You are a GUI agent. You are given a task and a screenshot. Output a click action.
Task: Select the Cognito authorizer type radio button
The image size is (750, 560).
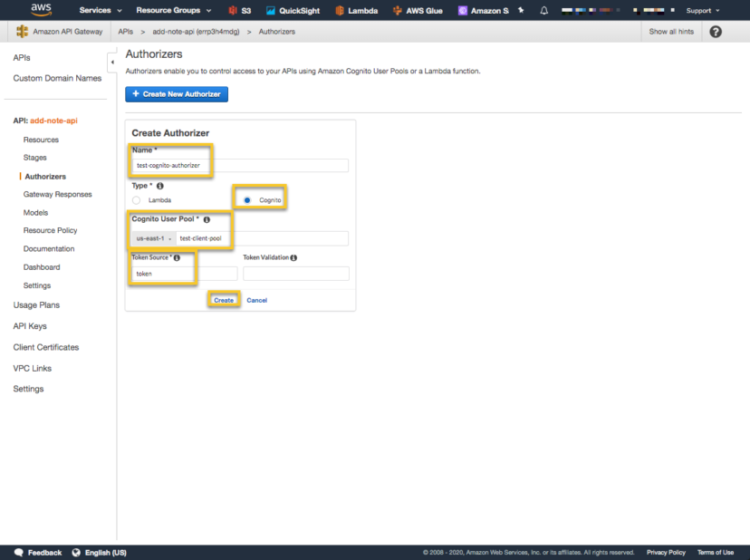click(x=246, y=199)
